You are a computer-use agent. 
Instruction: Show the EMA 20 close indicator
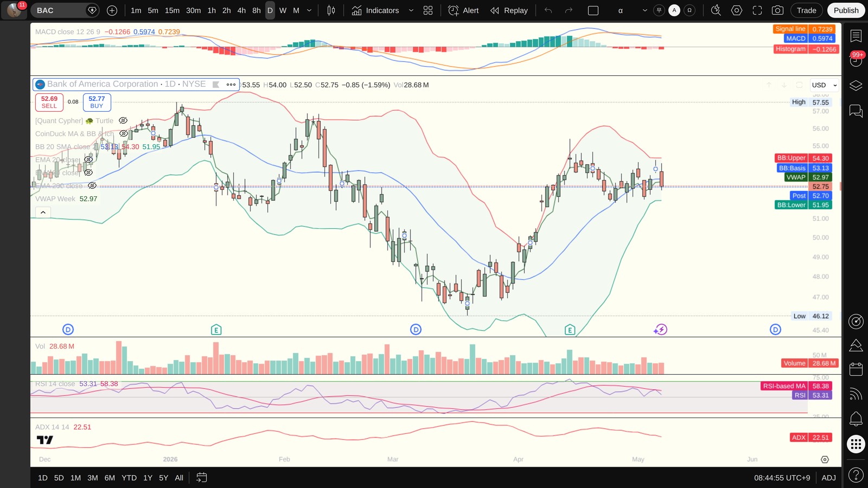tap(88, 160)
